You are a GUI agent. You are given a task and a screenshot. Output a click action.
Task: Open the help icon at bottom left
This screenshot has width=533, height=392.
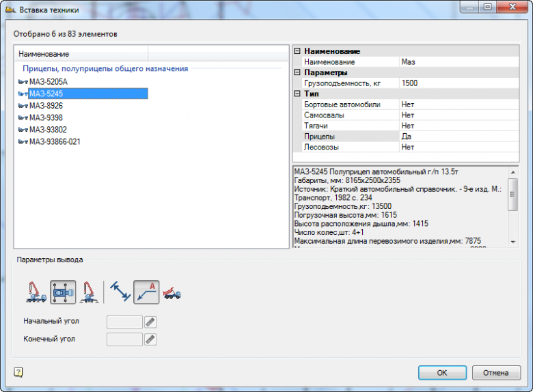coord(18,372)
